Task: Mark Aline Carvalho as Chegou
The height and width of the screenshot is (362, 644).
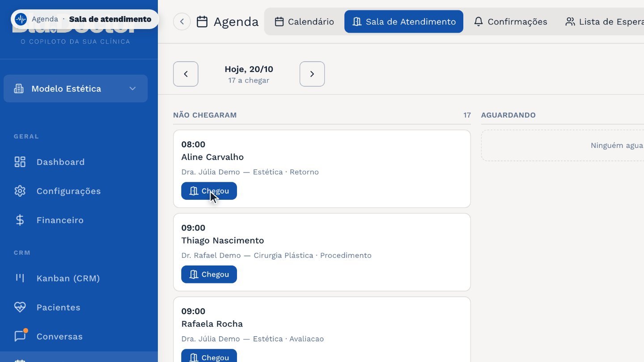Action: [209, 191]
